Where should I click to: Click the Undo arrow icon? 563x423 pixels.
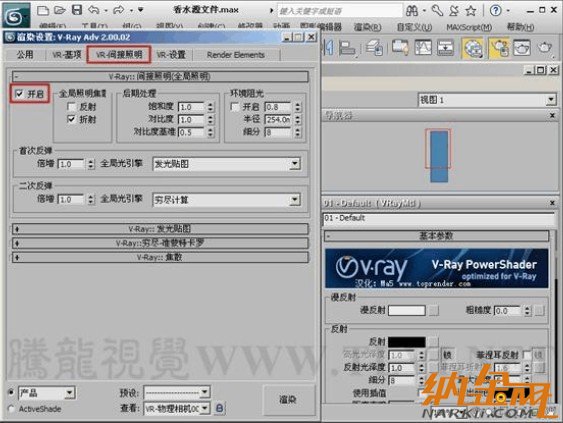94,10
